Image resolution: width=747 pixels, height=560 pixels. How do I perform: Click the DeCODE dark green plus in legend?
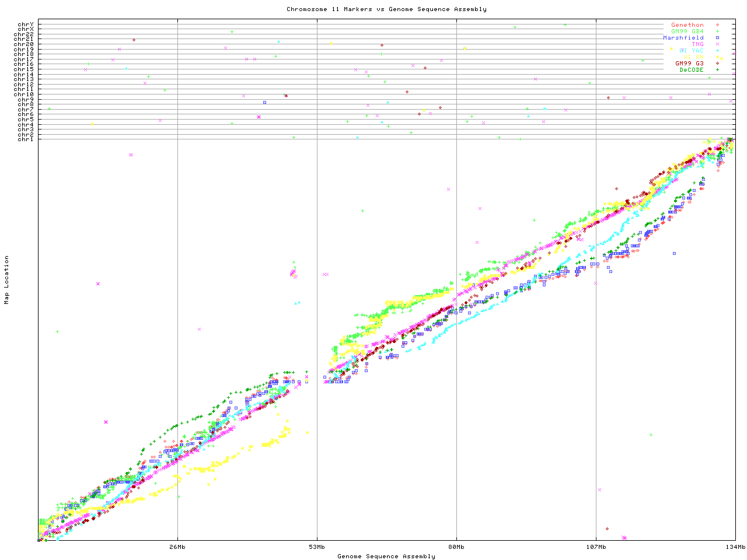(717, 69)
